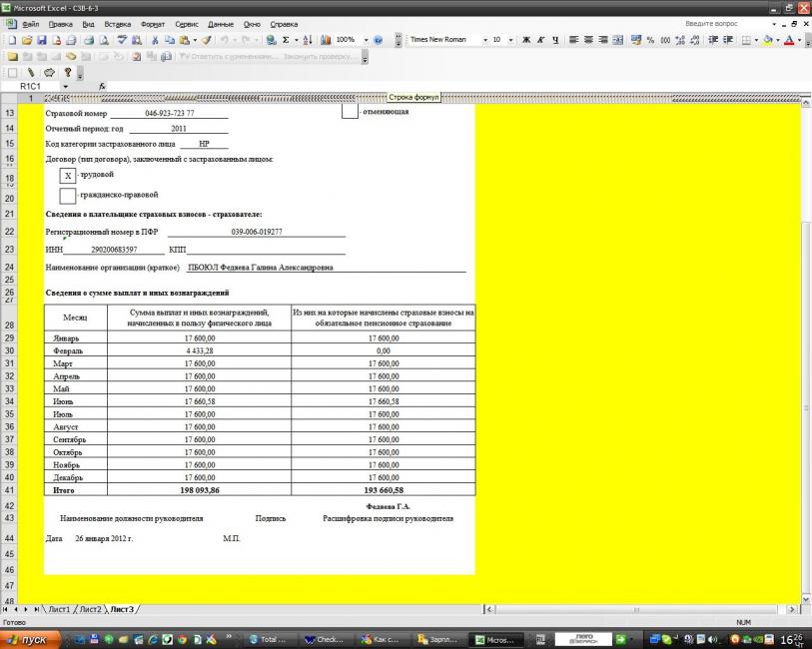Click the AutoSum sigma icon
Viewport: 812px width, 649px height.
[288, 40]
